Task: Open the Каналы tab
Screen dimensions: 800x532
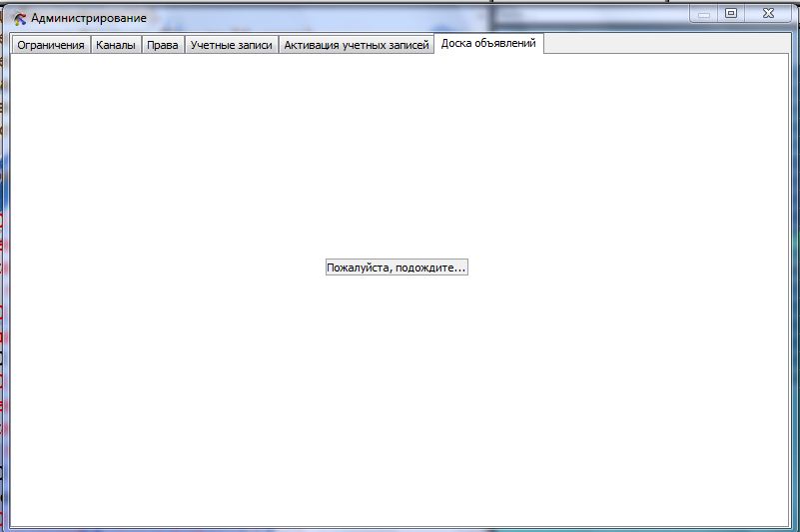Action: [116, 46]
